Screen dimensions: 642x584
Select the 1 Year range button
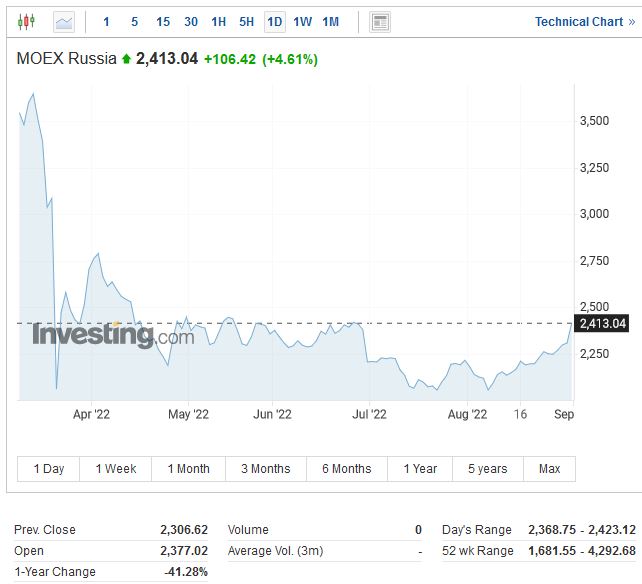pyautogui.click(x=420, y=469)
